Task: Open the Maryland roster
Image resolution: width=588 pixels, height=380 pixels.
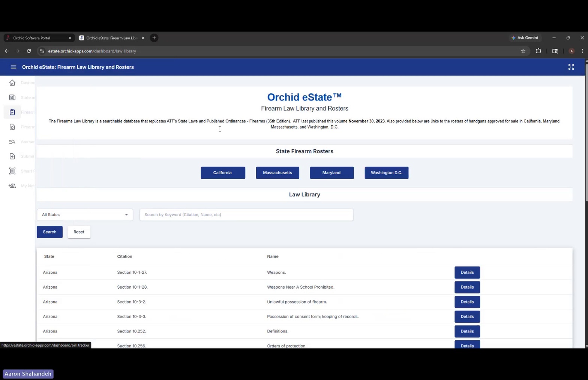Action: [332, 173]
